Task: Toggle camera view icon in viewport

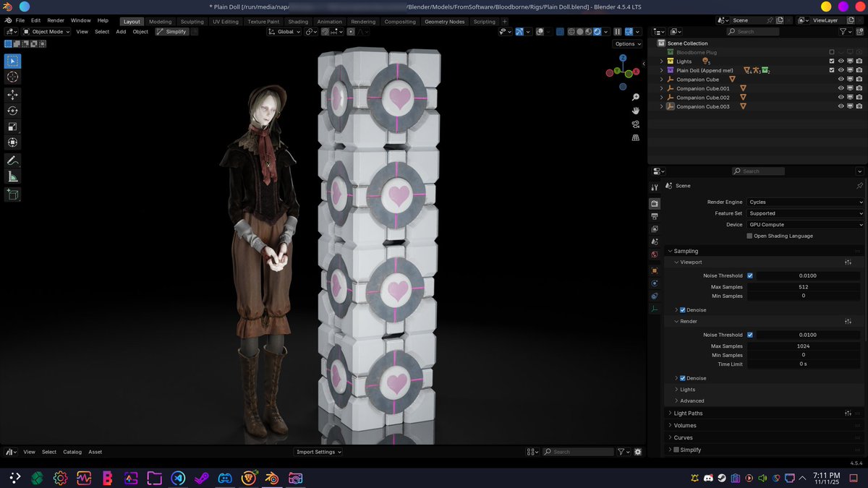Action: point(635,124)
